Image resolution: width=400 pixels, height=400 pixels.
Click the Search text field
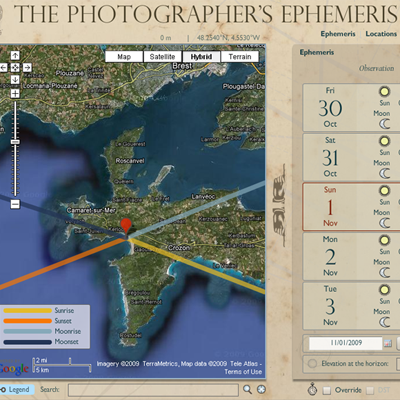(x=153, y=390)
